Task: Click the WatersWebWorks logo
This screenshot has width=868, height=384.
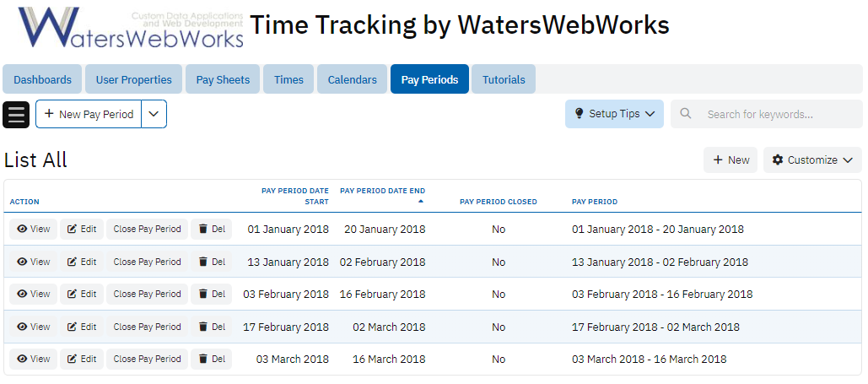Action: pyautogui.click(x=131, y=28)
